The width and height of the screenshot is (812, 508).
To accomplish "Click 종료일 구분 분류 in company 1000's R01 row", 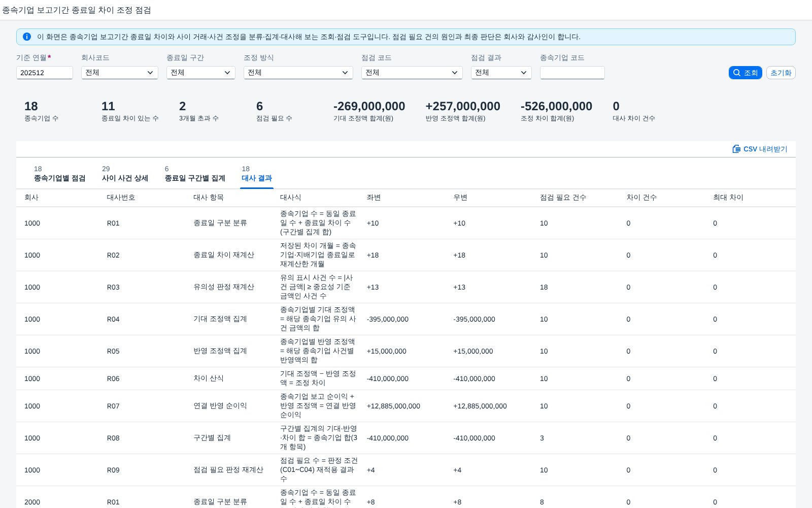I will 220,223.
